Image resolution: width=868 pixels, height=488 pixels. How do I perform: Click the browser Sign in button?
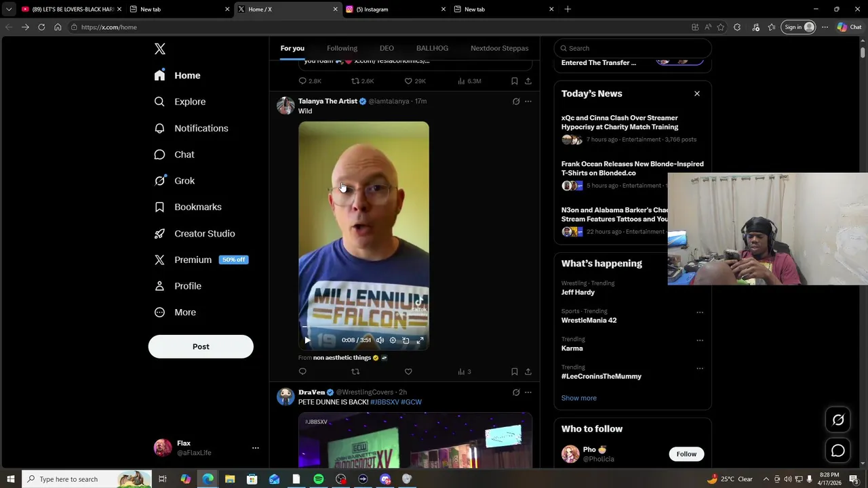coord(799,27)
